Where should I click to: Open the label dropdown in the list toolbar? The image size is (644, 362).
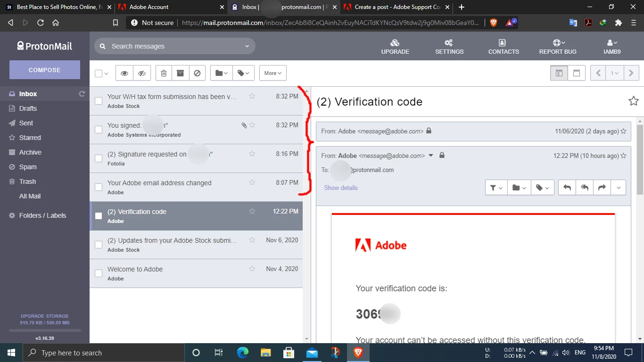coord(243,73)
